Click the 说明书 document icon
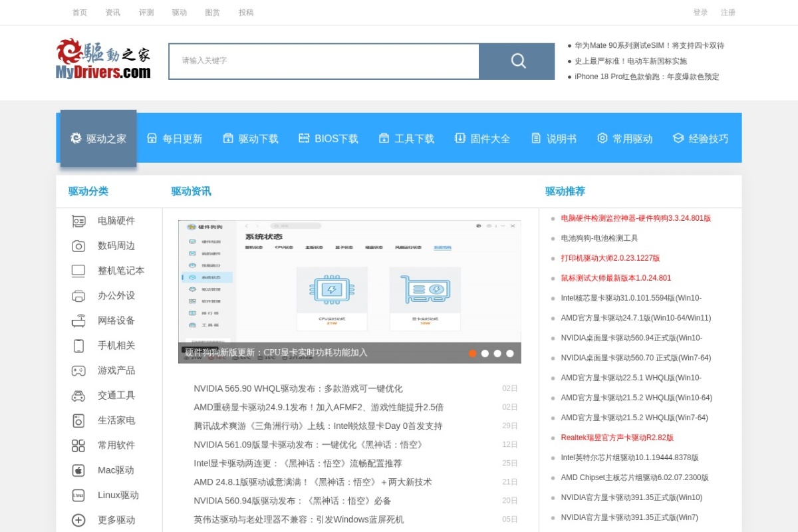 [x=536, y=138]
